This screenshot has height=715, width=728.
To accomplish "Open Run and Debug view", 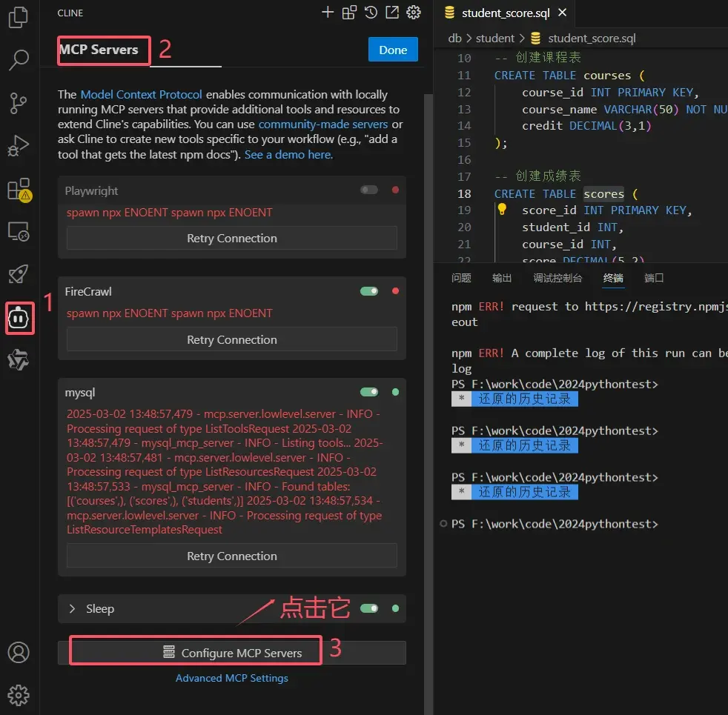I will 19,146.
